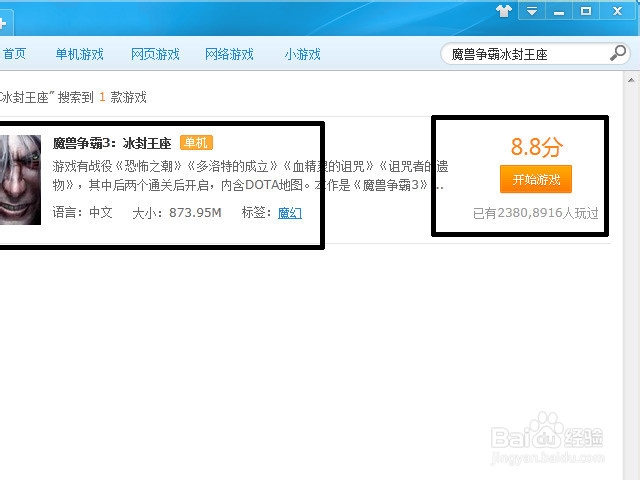The image size is (640, 480).
Task: Click the 大小：873.95M size text
Action: 177,213
